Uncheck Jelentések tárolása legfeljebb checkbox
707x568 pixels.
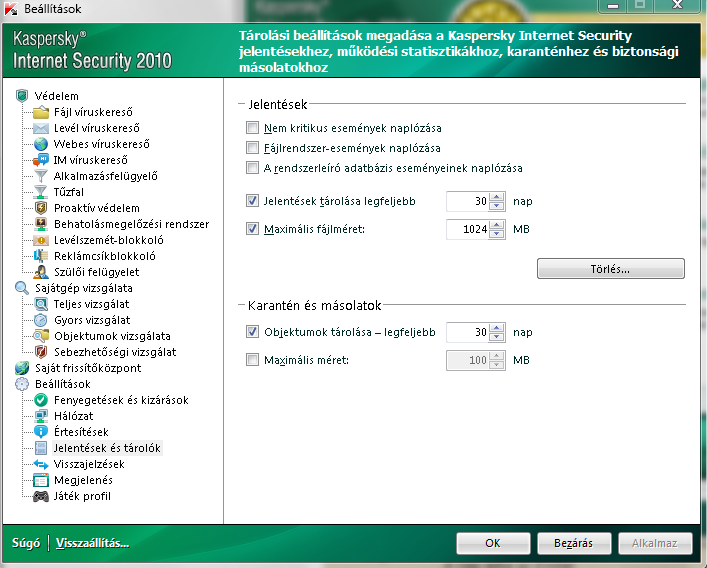click(252, 201)
